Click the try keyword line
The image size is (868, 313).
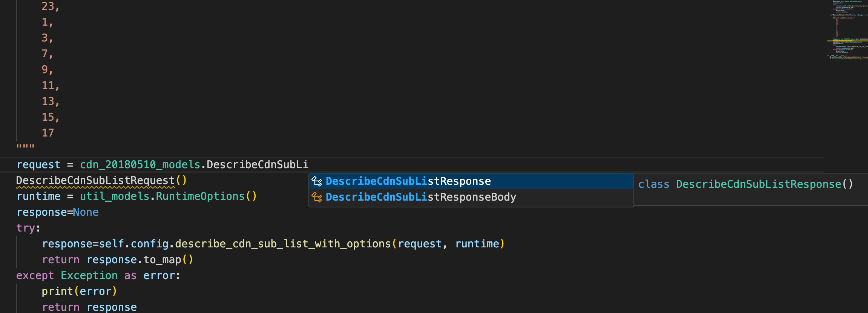[26, 228]
